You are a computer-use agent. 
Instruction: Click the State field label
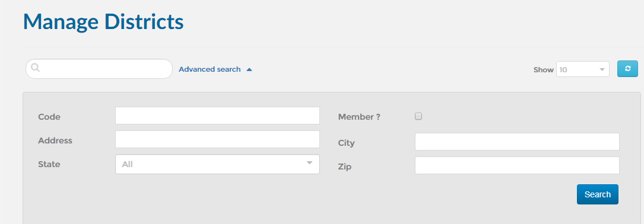(49, 164)
